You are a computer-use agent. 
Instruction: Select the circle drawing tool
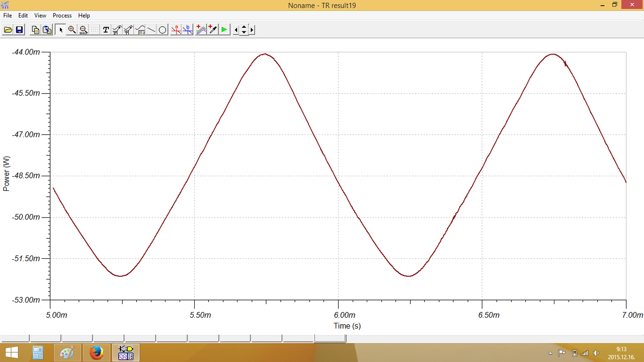coord(163,30)
